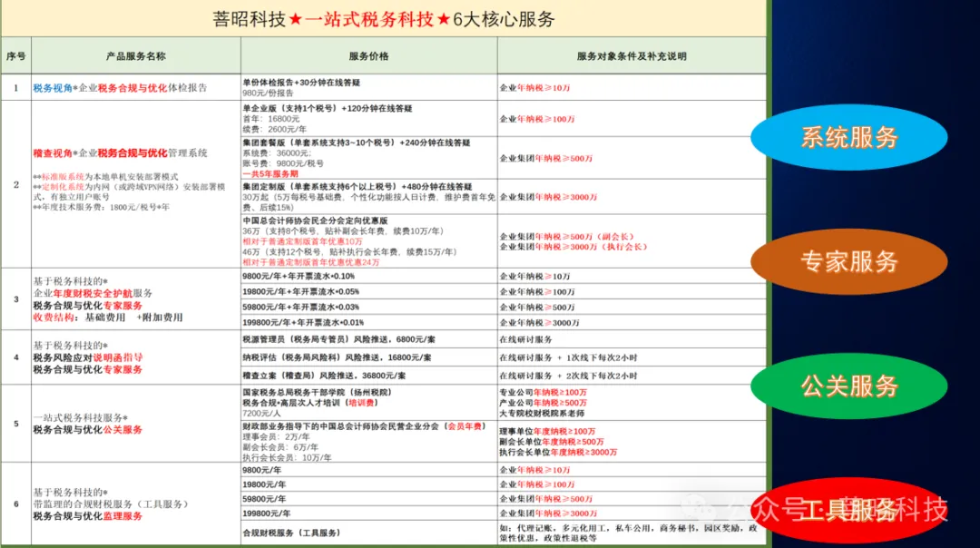Select row number 4 cell
This screenshot has width=980, height=548.
[15, 357]
